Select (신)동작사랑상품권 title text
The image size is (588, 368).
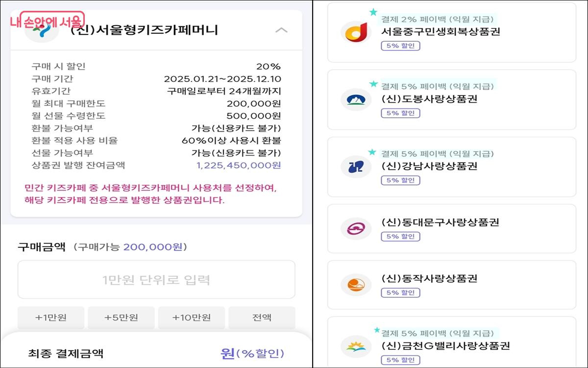pos(429,278)
